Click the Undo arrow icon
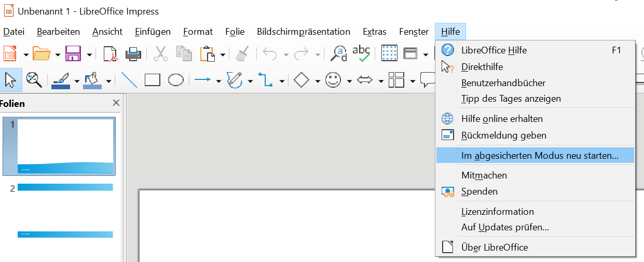The width and height of the screenshot is (644, 262). (270, 53)
